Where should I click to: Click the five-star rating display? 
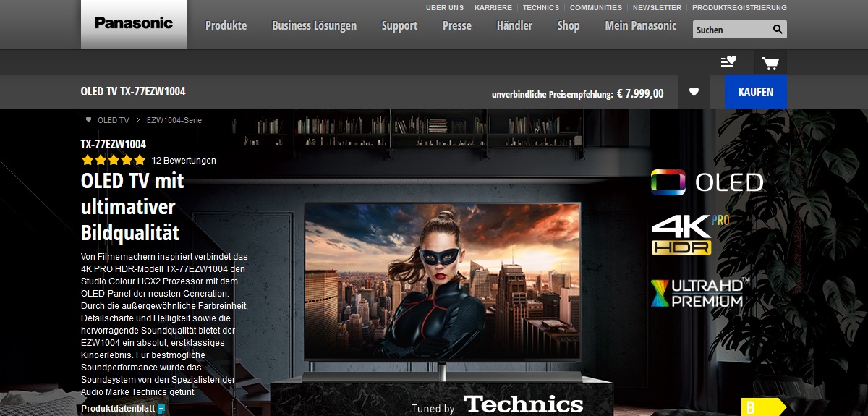[x=114, y=161]
